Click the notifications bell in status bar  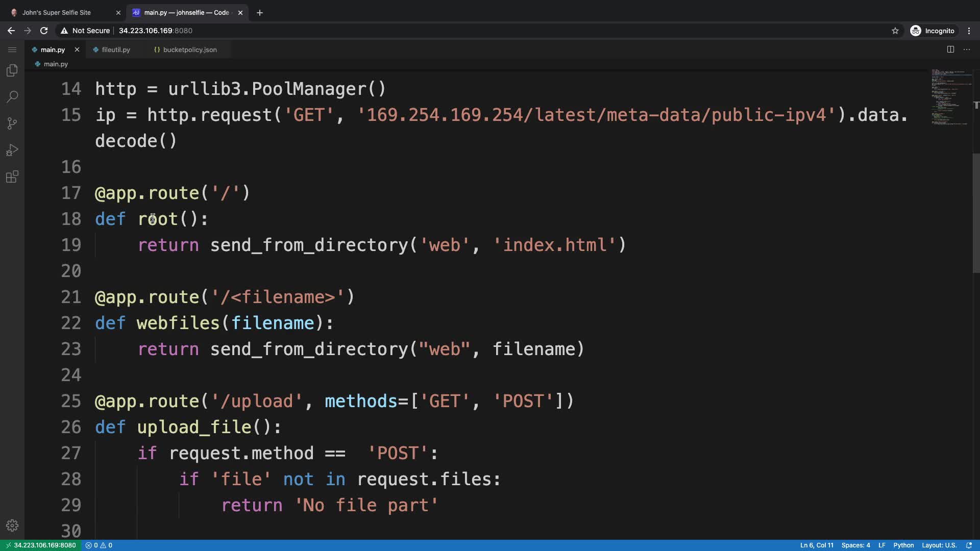969,545
